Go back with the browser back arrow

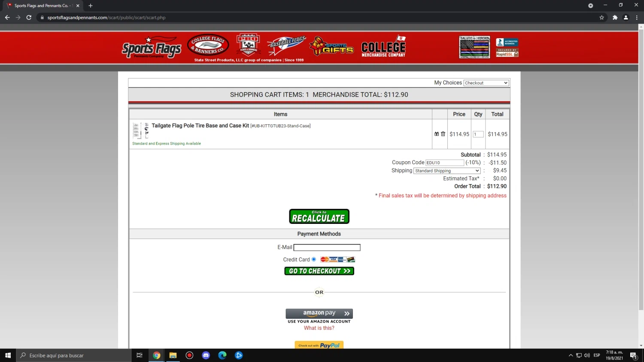[7, 18]
